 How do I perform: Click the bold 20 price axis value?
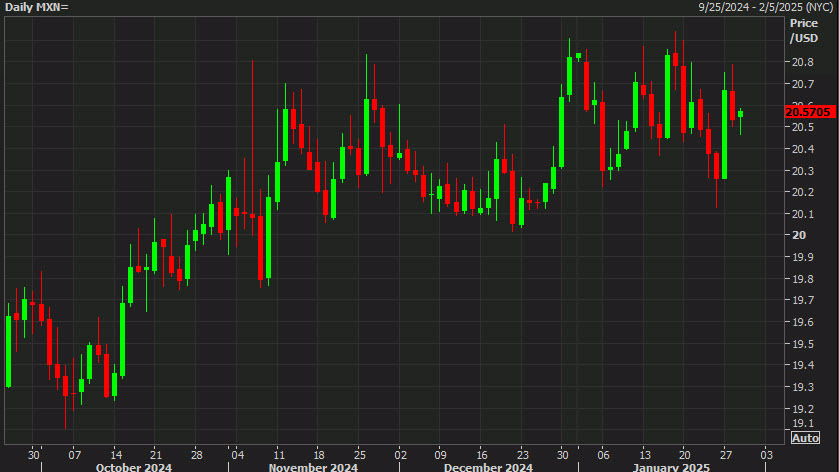(799, 235)
